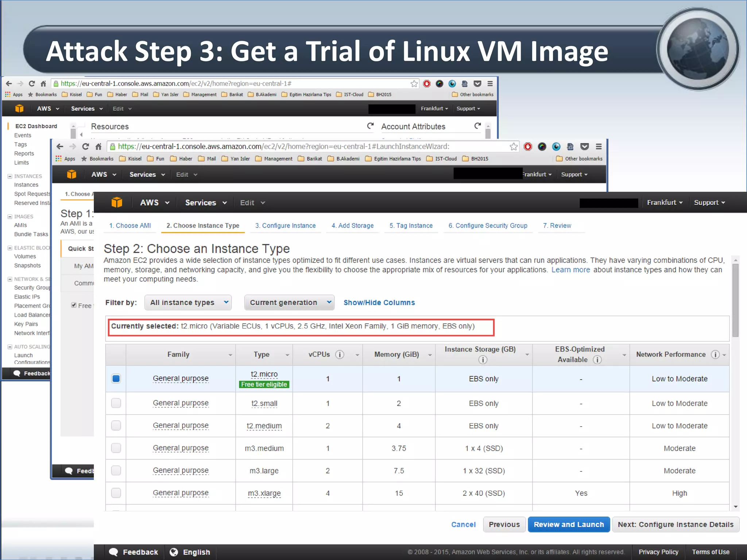The image size is (747, 560).
Task: Open Edit dropdown in front console bar
Action: click(x=252, y=203)
